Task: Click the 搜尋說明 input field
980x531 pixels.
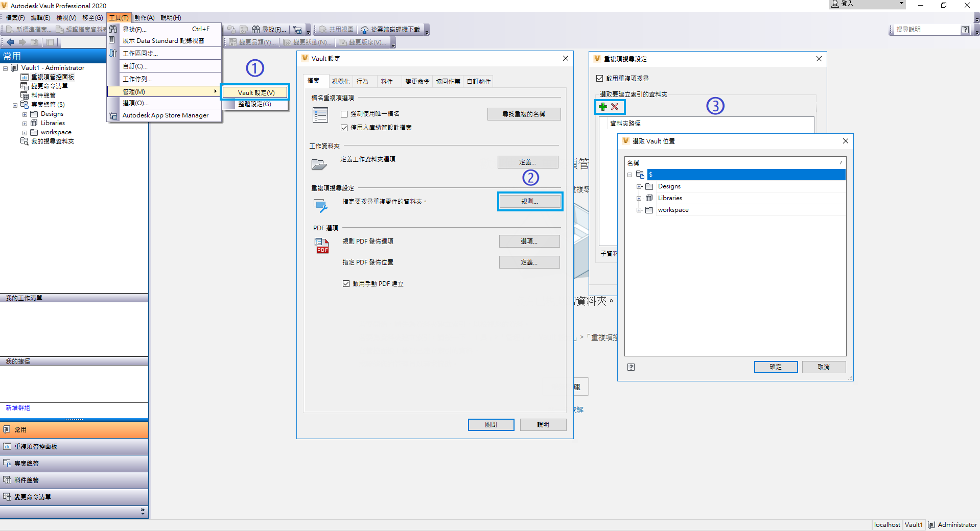Action: tap(926, 30)
